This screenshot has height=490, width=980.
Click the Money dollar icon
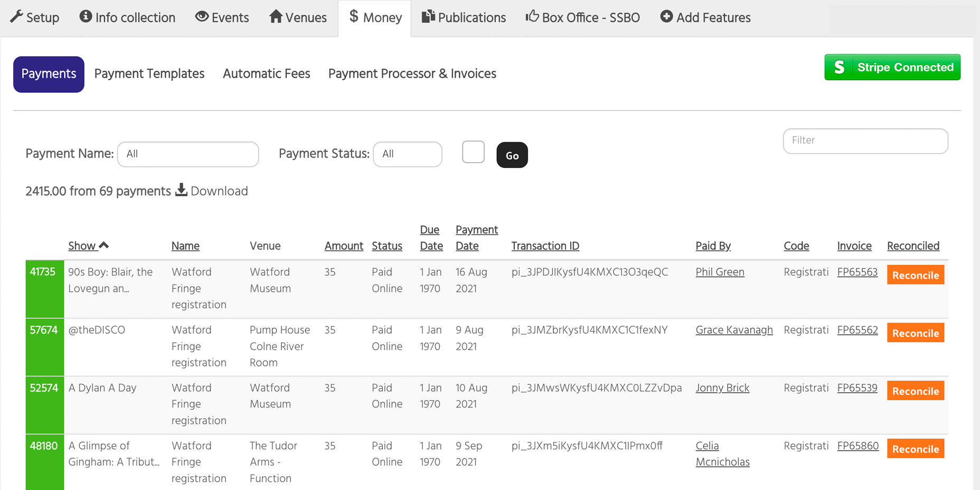(x=354, y=16)
